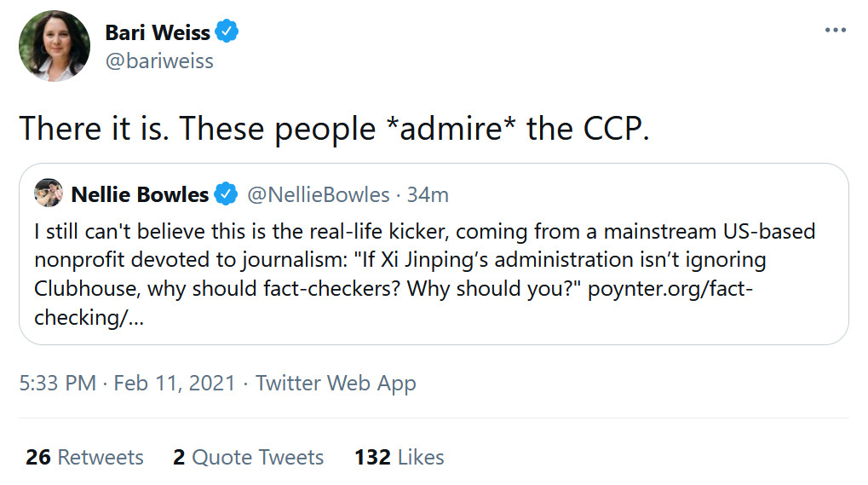Screen dimensions: 868x485
Task: Visit the @bariweiss handle
Action: (x=158, y=61)
